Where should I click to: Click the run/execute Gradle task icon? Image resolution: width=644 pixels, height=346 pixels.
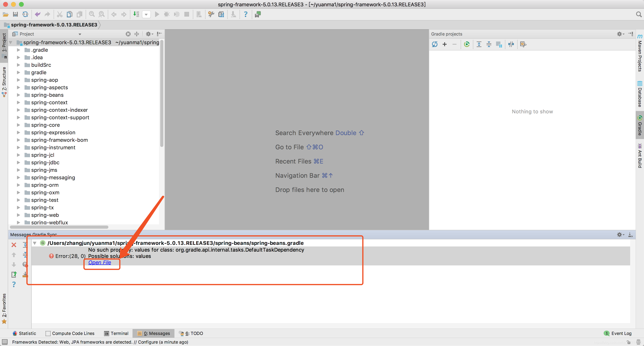coord(467,44)
